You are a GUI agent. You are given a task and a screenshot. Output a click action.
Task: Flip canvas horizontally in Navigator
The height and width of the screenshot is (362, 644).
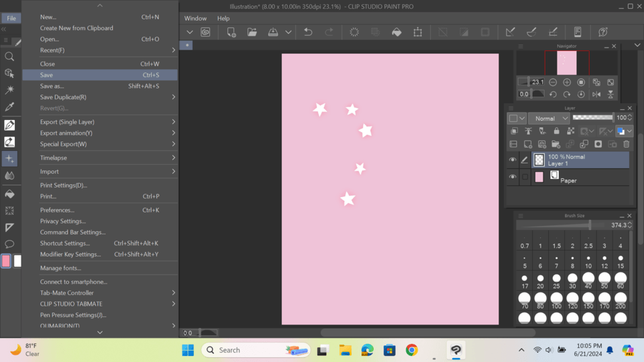pos(596,95)
